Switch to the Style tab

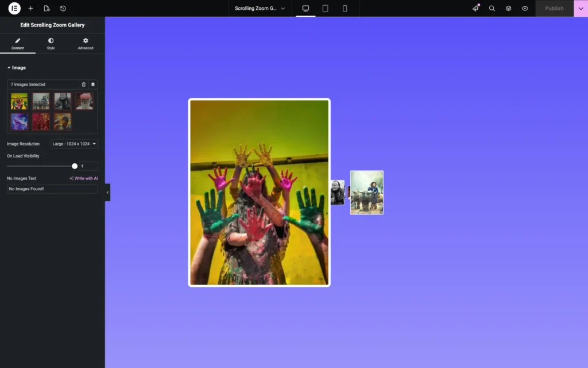51,43
